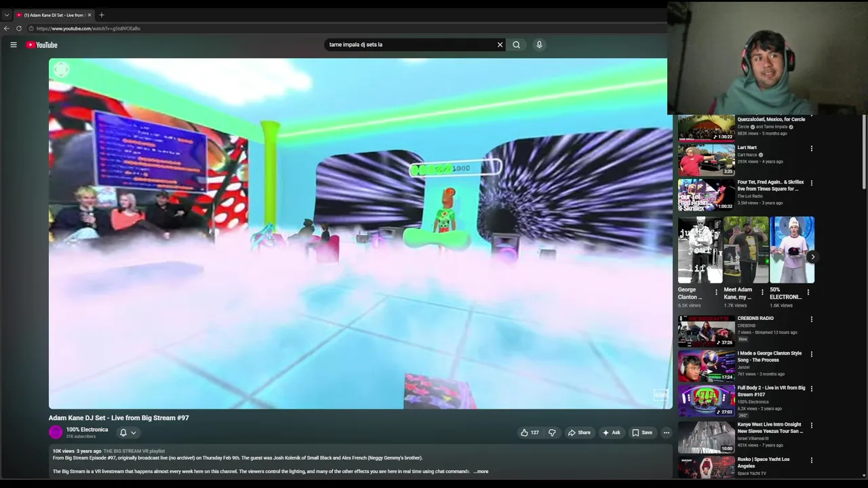The width and height of the screenshot is (868, 488).
Task: Click the Ask button
Action: click(611, 432)
